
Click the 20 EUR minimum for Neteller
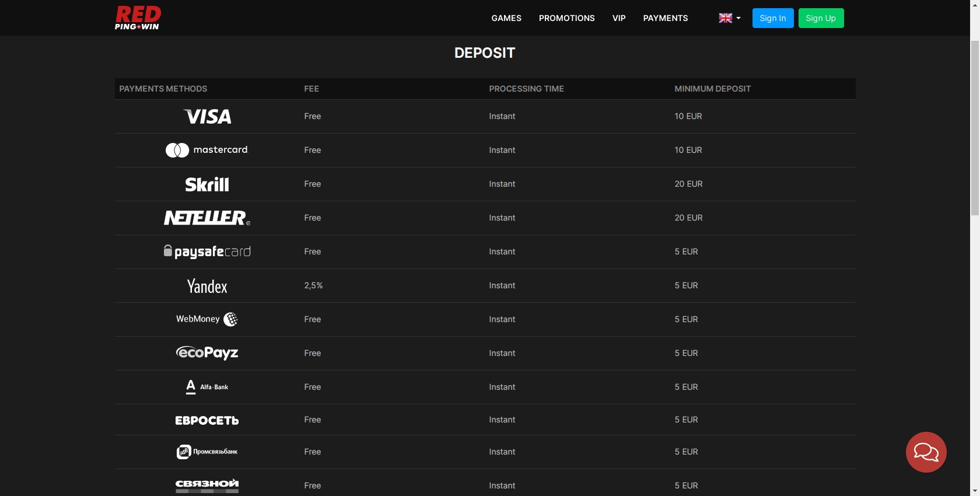coord(688,218)
